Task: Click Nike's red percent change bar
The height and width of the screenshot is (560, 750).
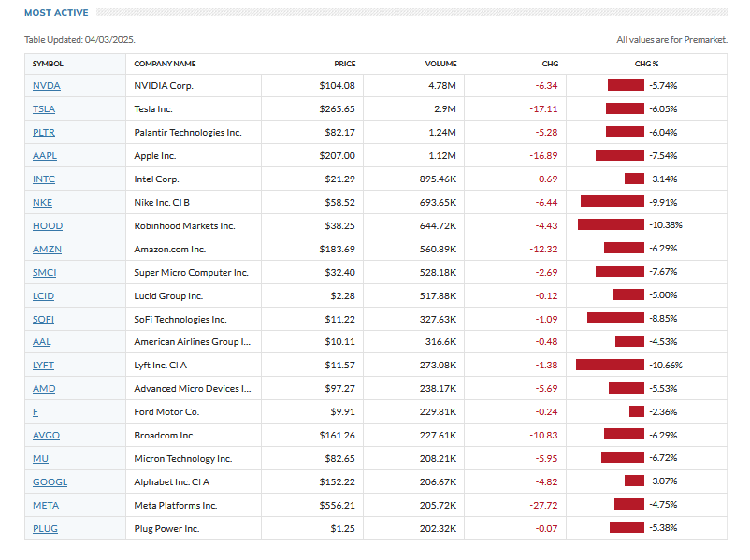Action: pyautogui.click(x=612, y=202)
